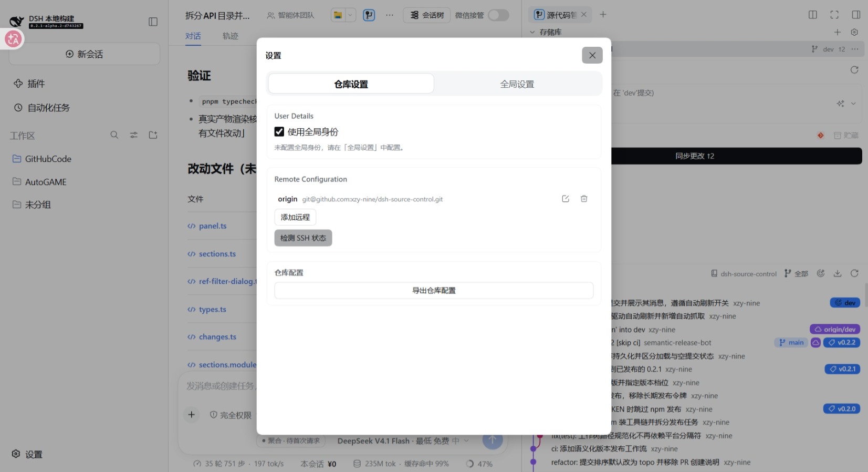Open header more options ellipsis

point(389,15)
